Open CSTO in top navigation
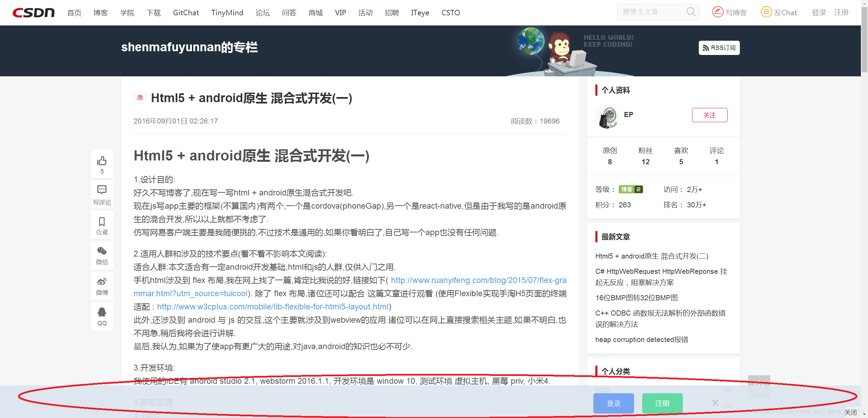This screenshot has width=868, height=418. tap(451, 13)
